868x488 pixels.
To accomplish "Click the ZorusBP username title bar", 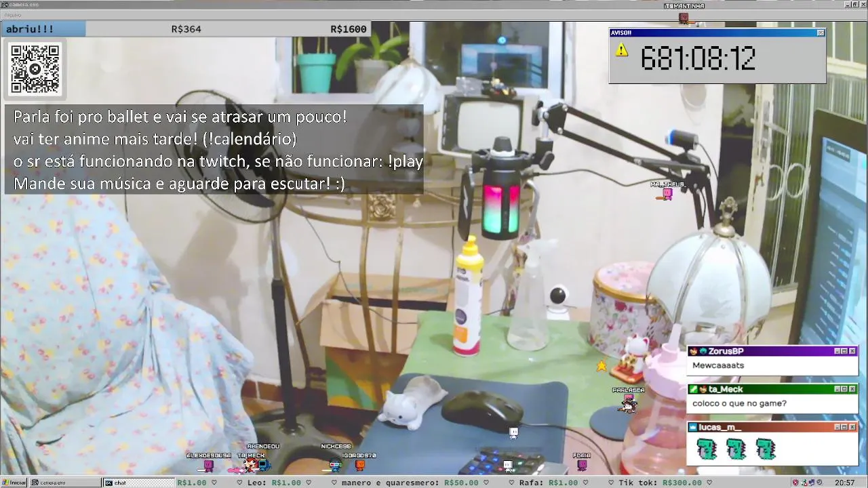I will coord(773,351).
